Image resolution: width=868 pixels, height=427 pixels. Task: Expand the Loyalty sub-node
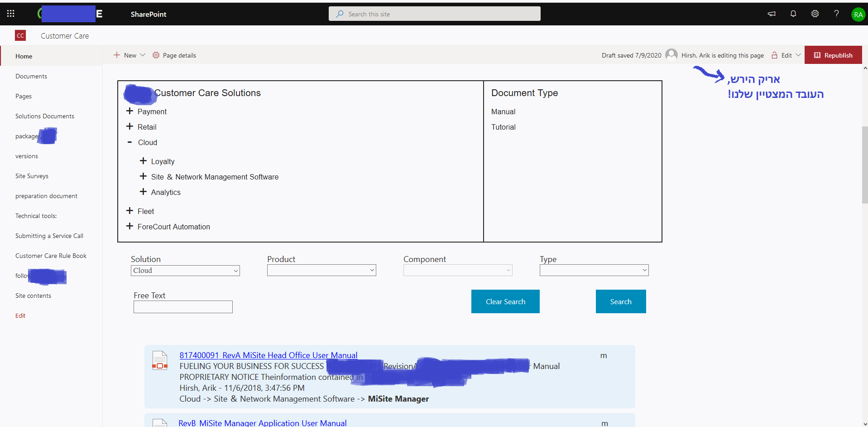(143, 161)
